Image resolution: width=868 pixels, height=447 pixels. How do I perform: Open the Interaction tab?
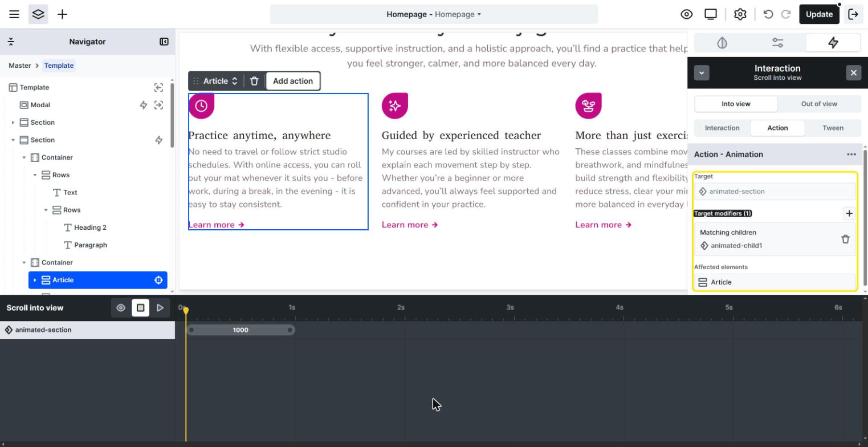click(722, 128)
